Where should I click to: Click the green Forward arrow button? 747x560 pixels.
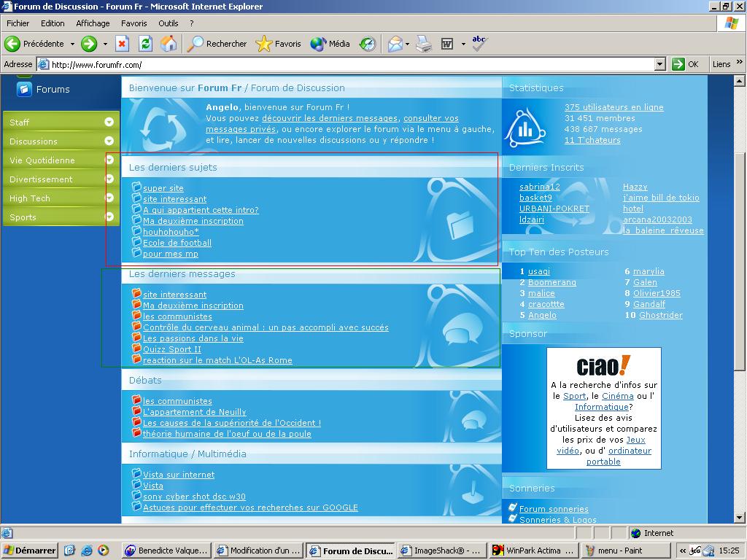[x=89, y=44]
